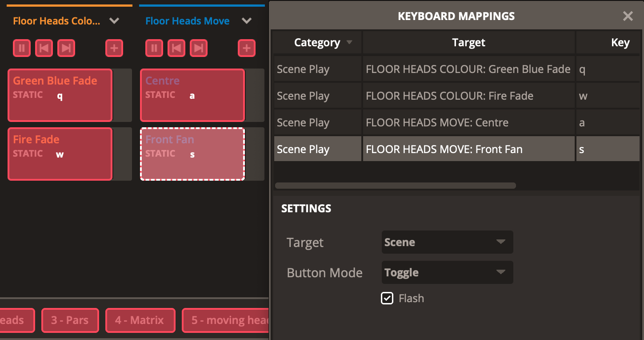This screenshot has width=644, height=340.
Task: Expand the Floor Heads Move chevron menu
Action: pos(247,21)
